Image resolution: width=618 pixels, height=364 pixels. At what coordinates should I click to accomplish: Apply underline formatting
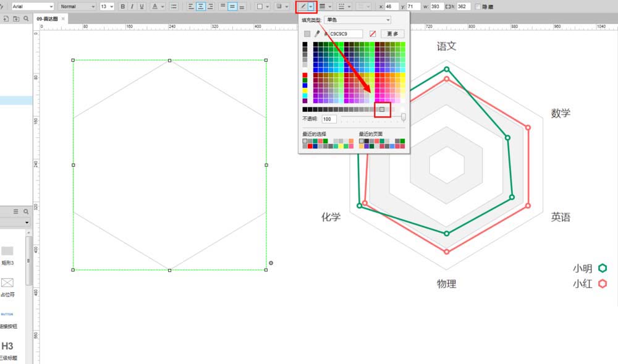(x=141, y=6)
